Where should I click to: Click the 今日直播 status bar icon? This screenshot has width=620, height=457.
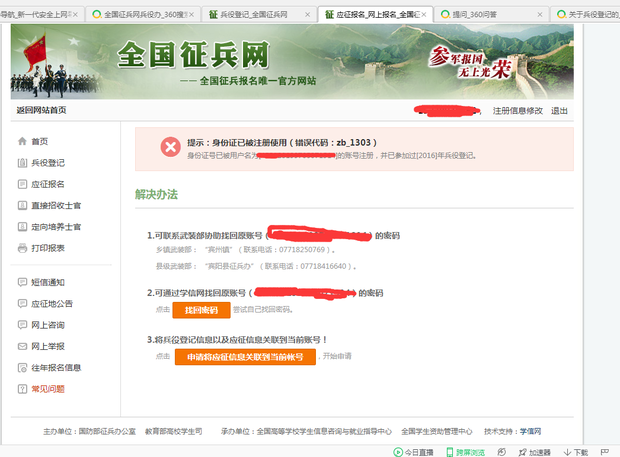click(x=398, y=452)
